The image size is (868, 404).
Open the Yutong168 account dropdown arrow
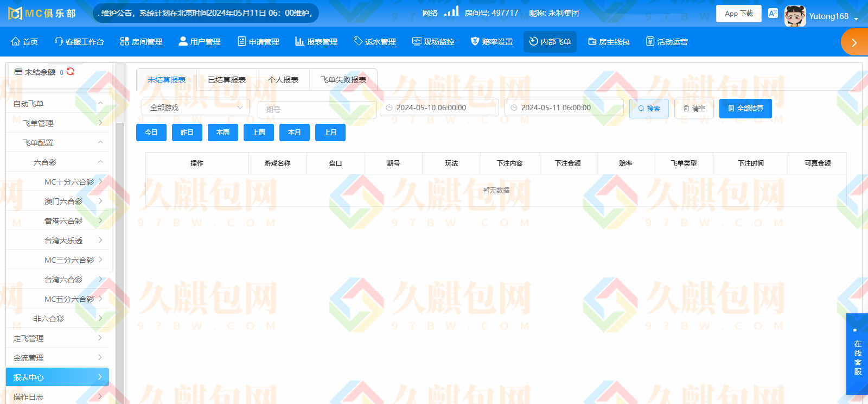[856, 19]
